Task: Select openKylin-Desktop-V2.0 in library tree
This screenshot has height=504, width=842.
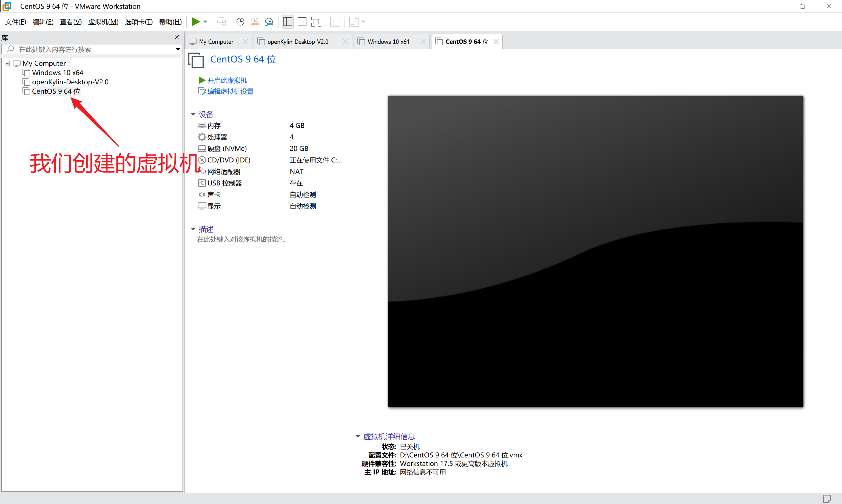Action: click(70, 82)
